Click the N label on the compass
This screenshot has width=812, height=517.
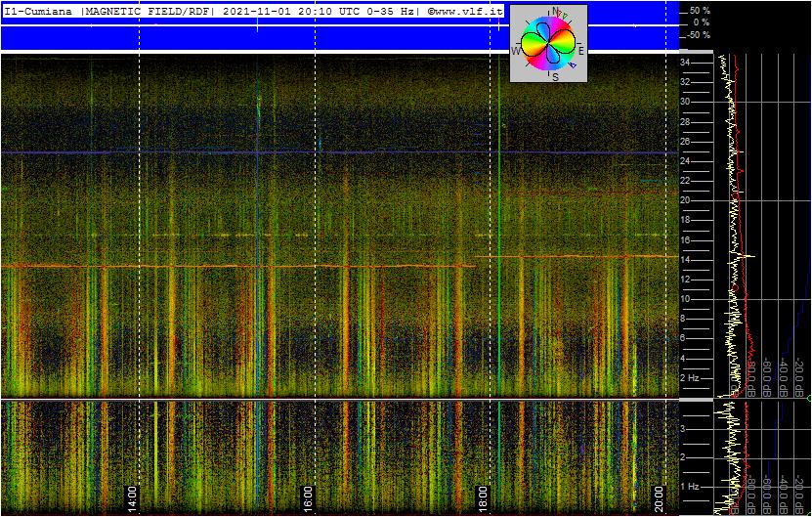coord(555,11)
